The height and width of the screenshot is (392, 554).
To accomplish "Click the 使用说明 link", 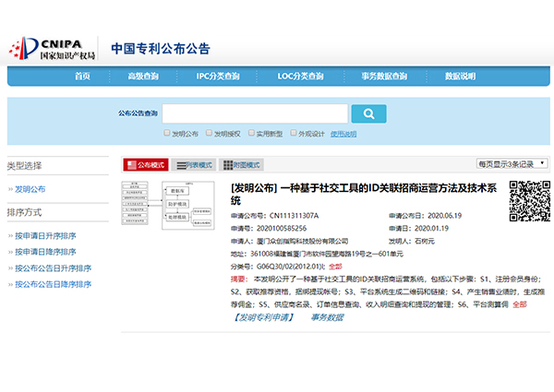I will pos(343,134).
